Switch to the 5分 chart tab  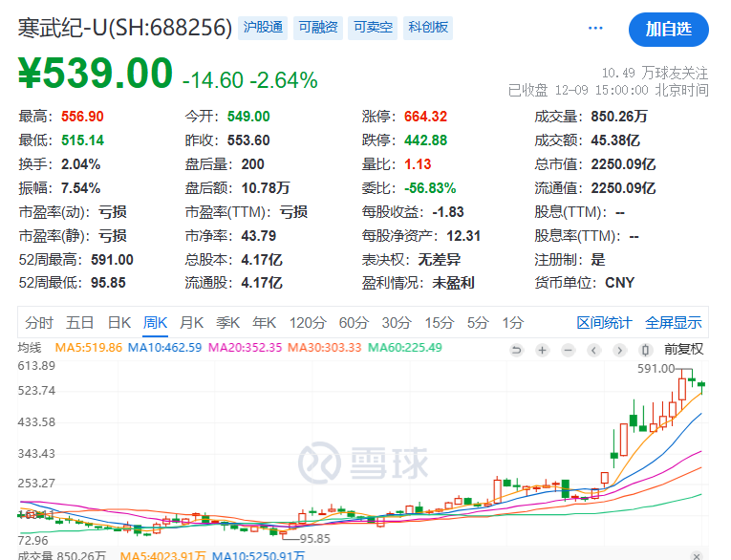coord(478,323)
